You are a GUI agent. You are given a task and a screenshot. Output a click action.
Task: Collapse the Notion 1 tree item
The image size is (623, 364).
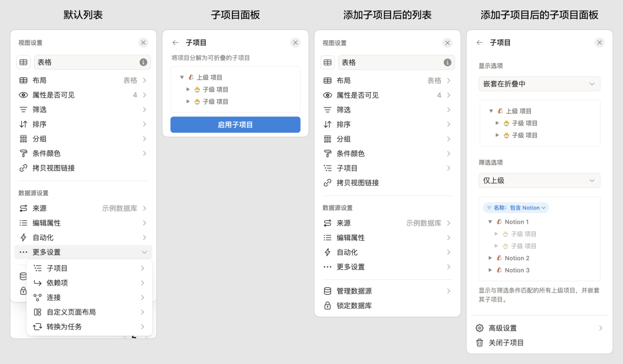tap(491, 222)
